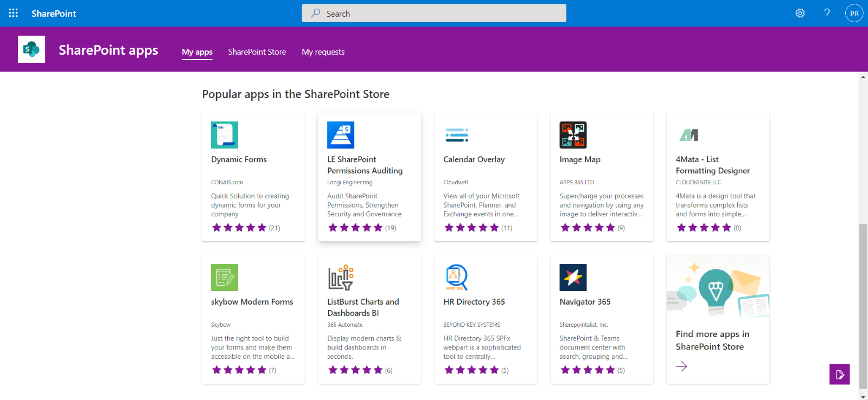Viewport: 868px width, 400px height.
Task: Open the HR Directory 365 icon
Action: (x=457, y=278)
